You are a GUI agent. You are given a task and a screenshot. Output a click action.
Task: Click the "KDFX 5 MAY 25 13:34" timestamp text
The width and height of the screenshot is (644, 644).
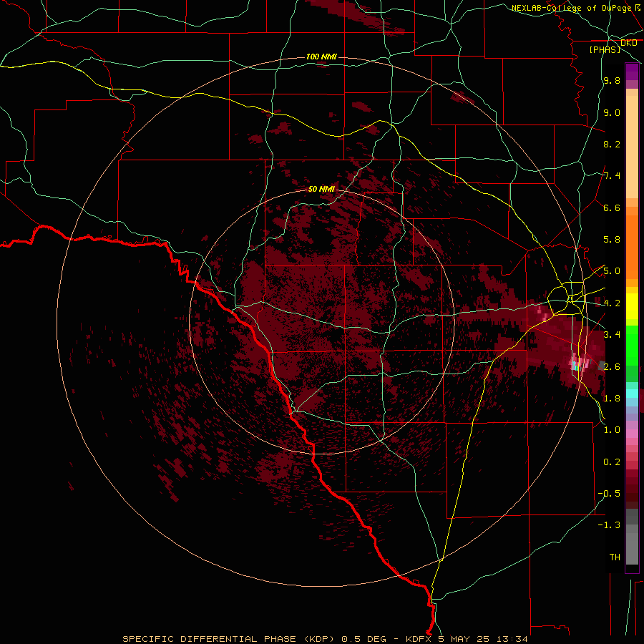pos(467,639)
